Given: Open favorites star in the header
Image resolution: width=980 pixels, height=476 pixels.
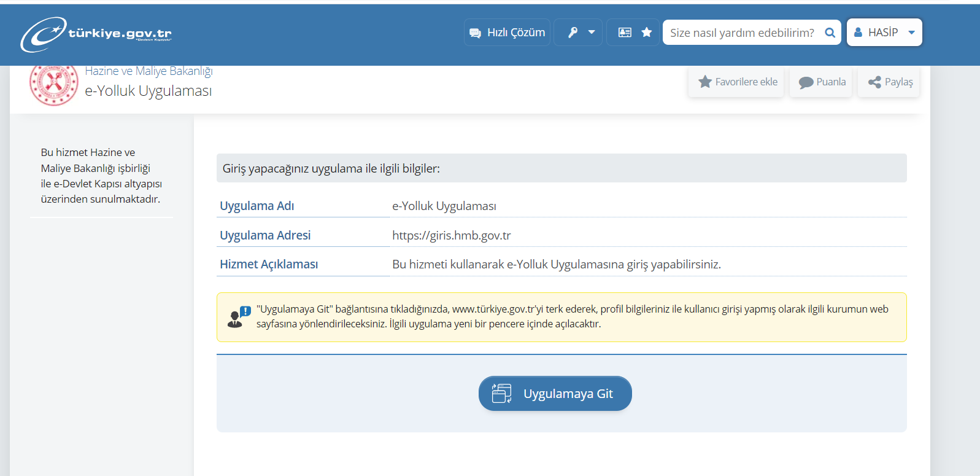Looking at the screenshot, I should tap(647, 33).
